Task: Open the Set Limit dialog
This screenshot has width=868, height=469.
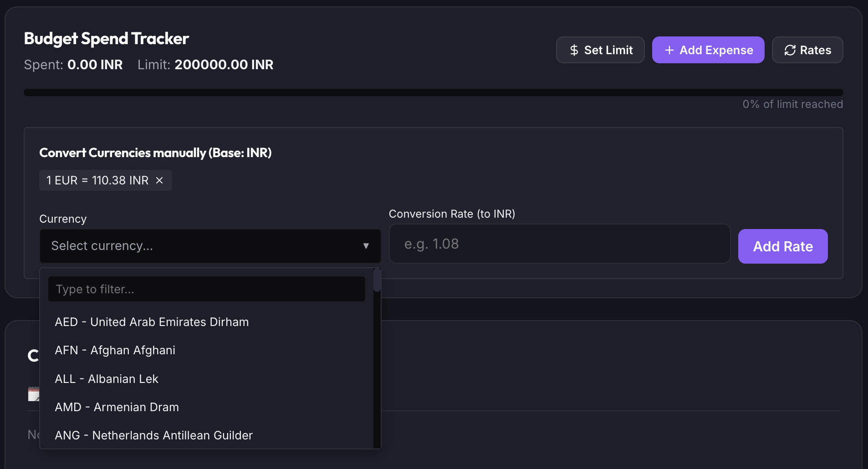Action: 600,50
